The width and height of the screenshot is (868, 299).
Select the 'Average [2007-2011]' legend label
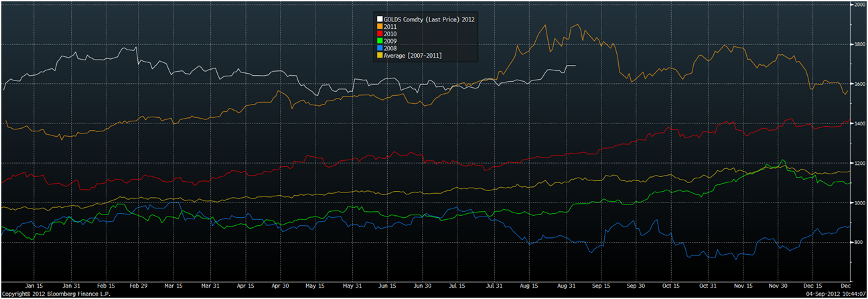(413, 55)
